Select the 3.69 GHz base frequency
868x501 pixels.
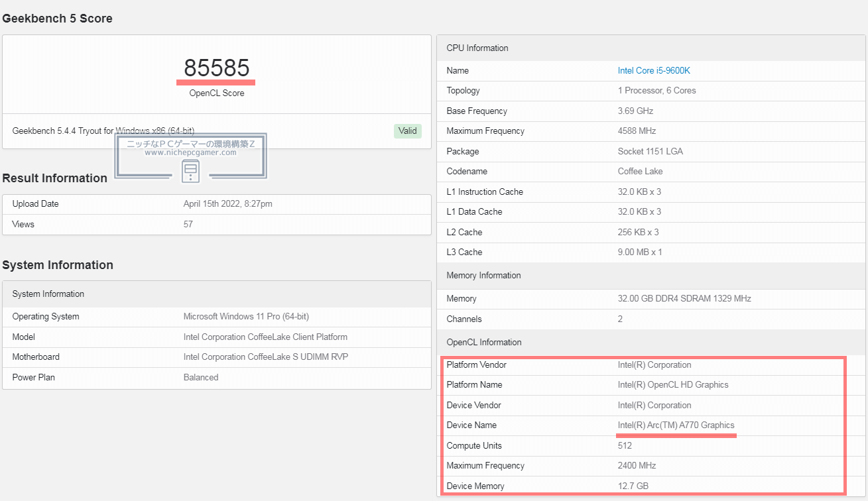point(635,111)
